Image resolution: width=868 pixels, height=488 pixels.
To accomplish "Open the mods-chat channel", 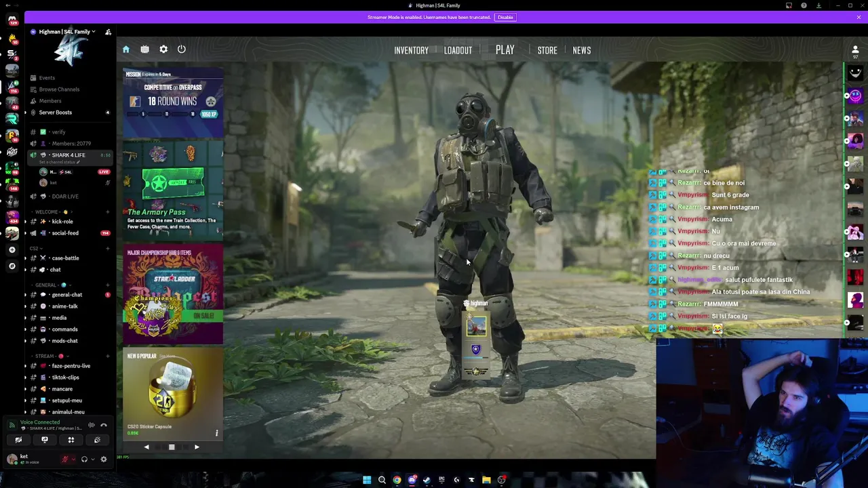I will pyautogui.click(x=64, y=341).
